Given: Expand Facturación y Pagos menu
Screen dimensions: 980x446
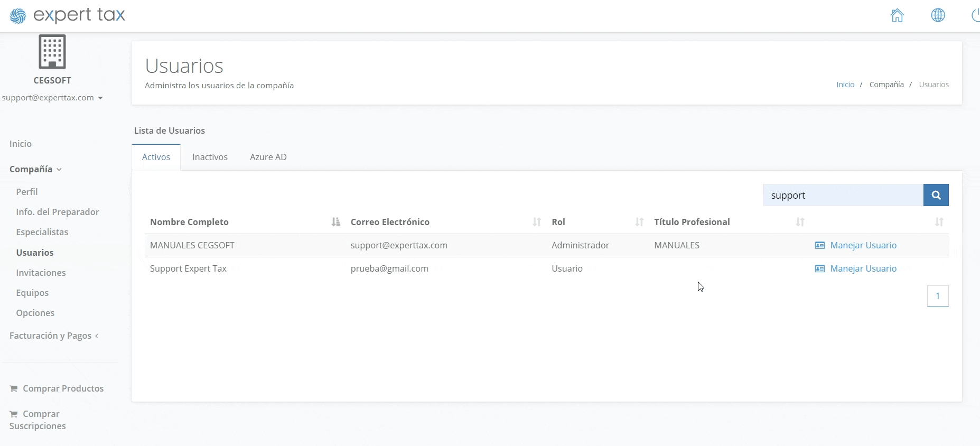Looking at the screenshot, I should (x=54, y=336).
